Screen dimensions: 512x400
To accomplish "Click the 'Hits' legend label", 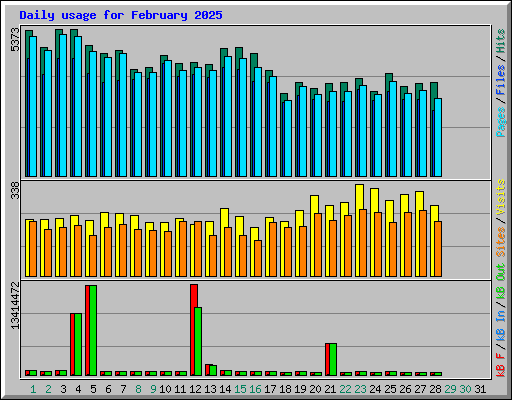I will click(x=501, y=41).
